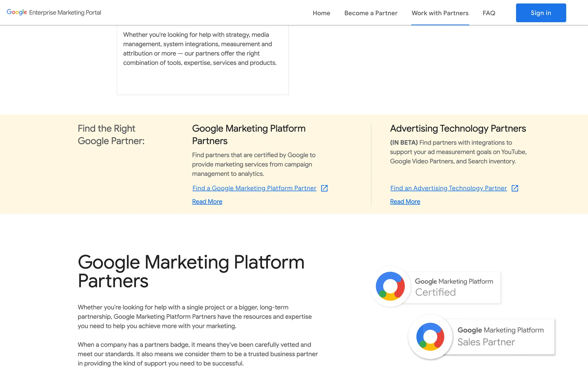Click the Sales Partner badge label

[486, 342]
